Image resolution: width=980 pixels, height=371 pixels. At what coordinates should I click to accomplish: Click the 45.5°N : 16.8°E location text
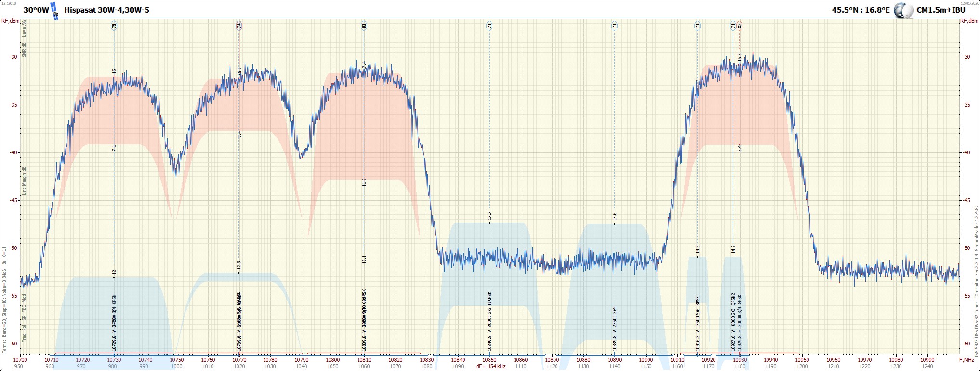861,10
